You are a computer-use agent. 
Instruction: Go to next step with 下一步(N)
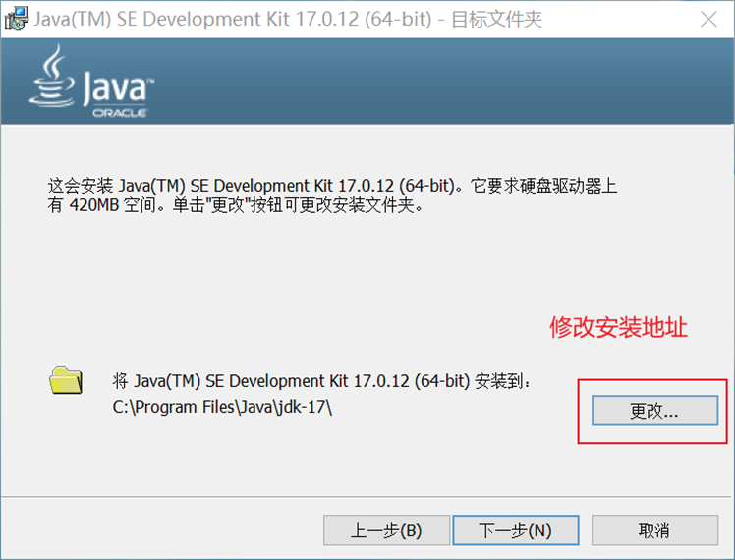point(516,531)
